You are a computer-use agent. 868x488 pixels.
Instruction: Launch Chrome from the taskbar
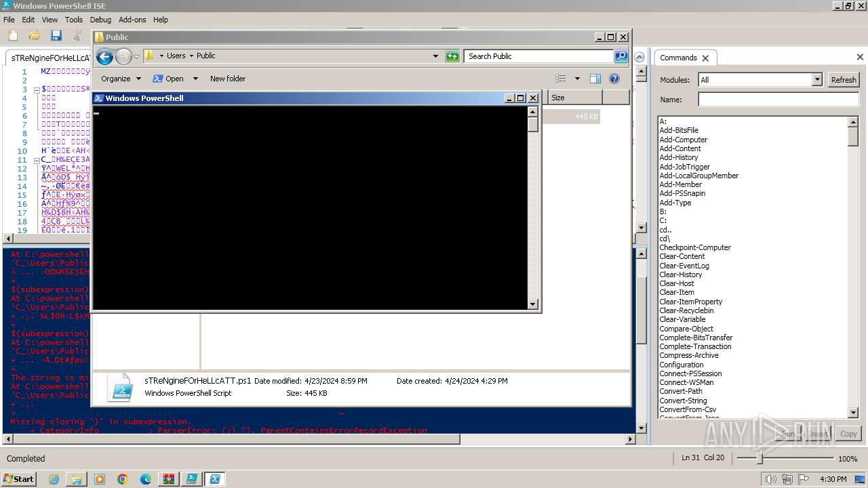[123, 479]
